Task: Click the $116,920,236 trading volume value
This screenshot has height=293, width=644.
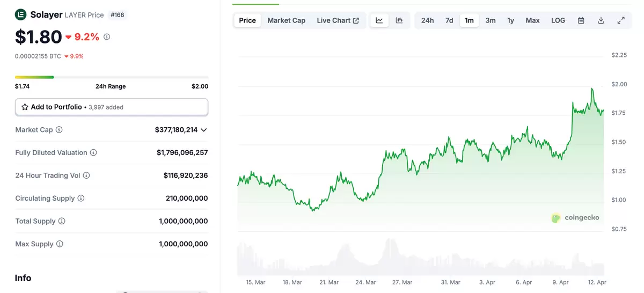Action: pos(186,175)
